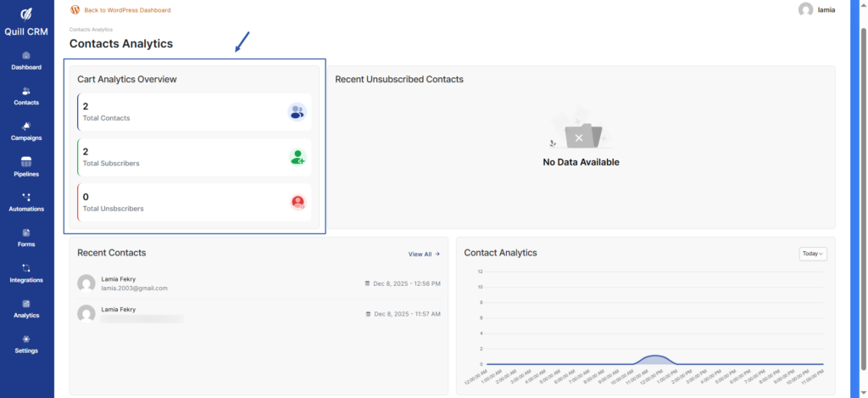Open Settings in the sidebar
868x398 pixels.
[26, 344]
